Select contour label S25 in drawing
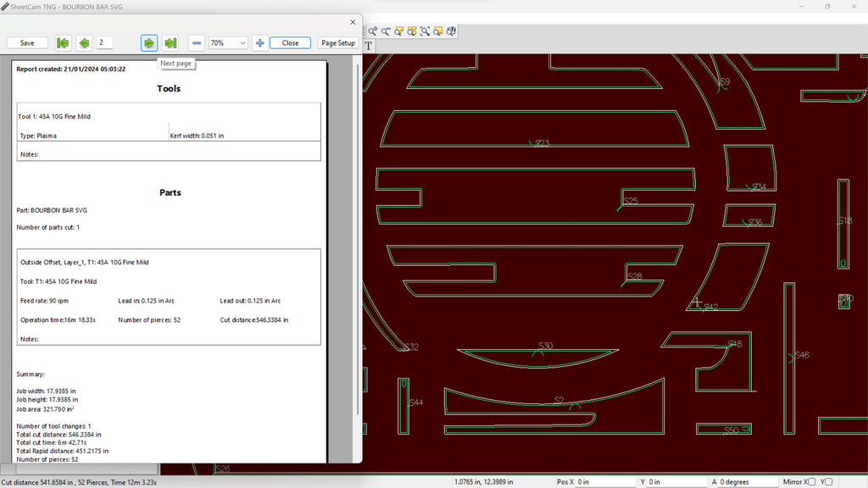The width and height of the screenshot is (868, 488). pyautogui.click(x=631, y=201)
